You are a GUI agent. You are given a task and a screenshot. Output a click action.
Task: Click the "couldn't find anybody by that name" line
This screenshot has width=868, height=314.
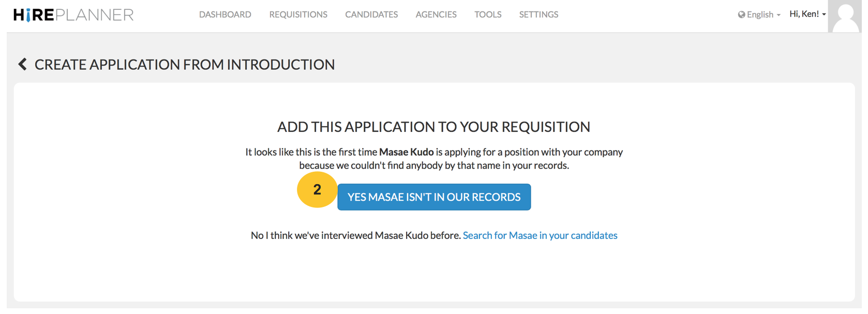click(x=433, y=166)
